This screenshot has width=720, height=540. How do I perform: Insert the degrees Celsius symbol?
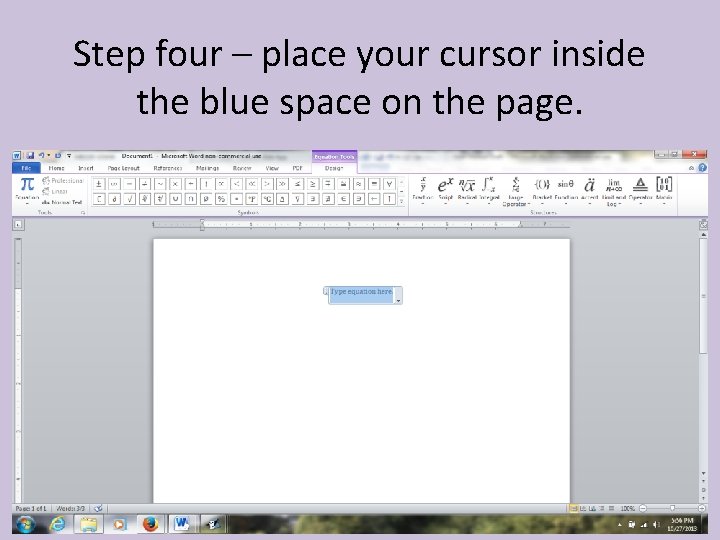click(267, 199)
